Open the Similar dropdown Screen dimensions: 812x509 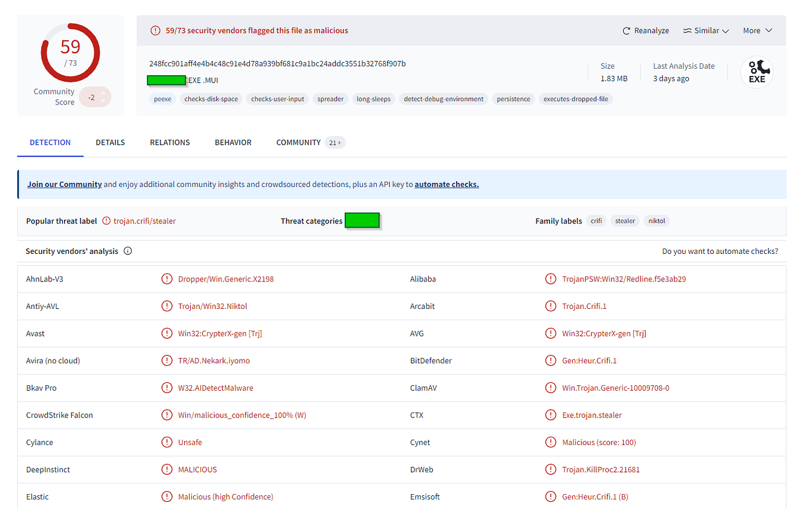(706, 30)
